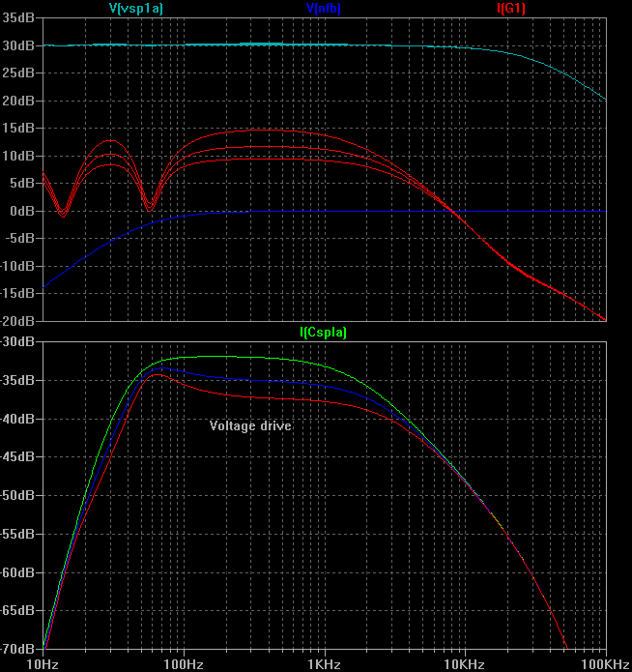Viewport: 632px width, 672px height.
Task: Click the 10KHz frequency axis label
Action: coord(465,664)
